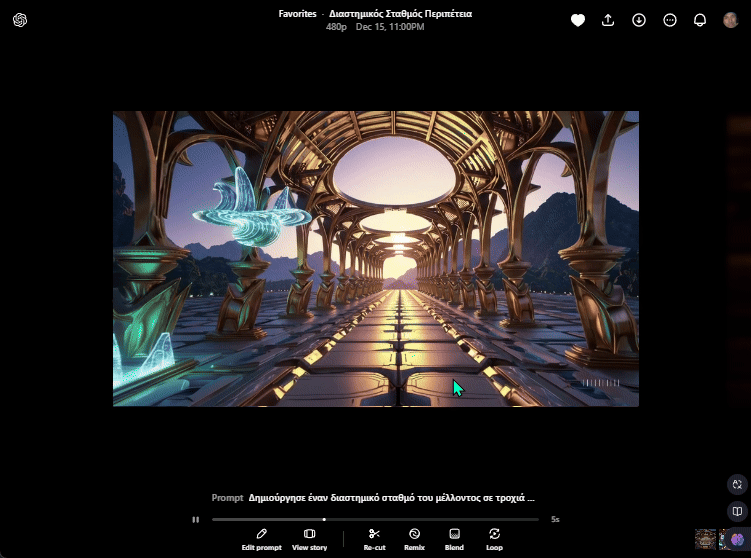The height and width of the screenshot is (558, 751).
Task: Open the three-dot more options menu
Action: (670, 20)
